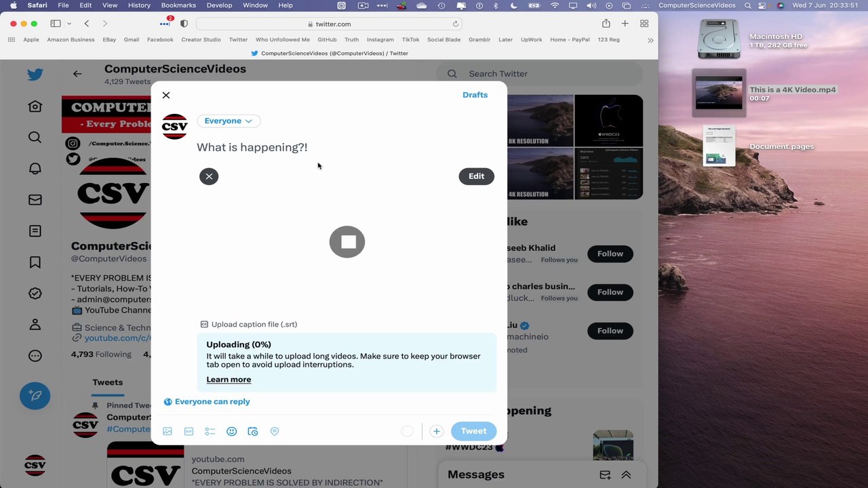Open Explore search icon in sidebar

[x=35, y=138]
